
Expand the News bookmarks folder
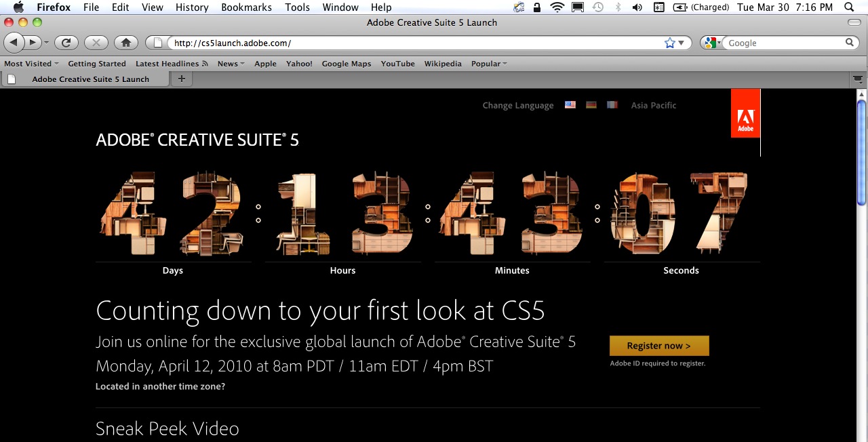pyautogui.click(x=231, y=64)
